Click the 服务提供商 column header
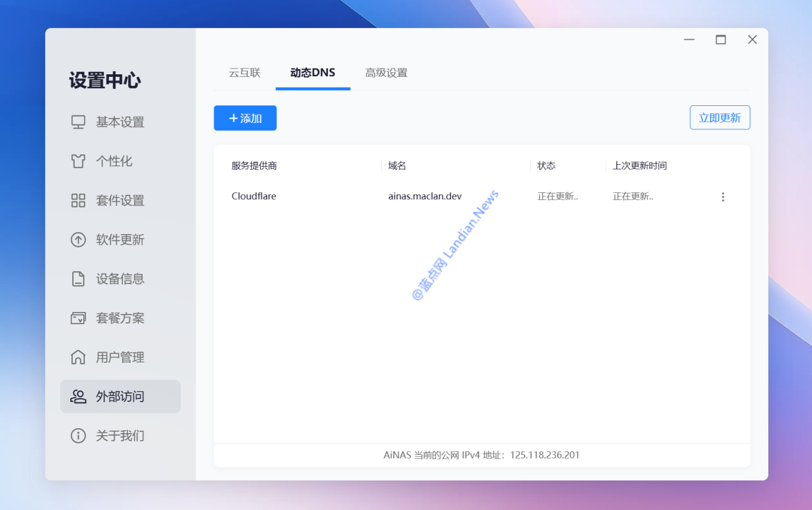 pos(254,166)
